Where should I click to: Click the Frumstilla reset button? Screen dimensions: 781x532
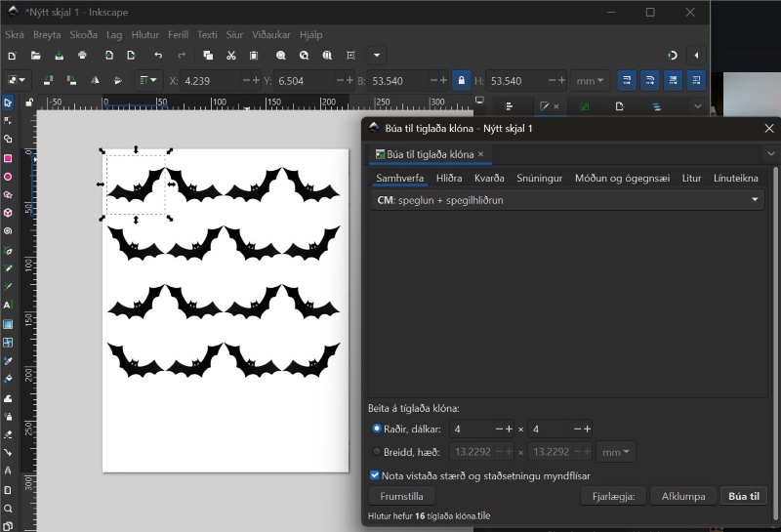[401, 496]
